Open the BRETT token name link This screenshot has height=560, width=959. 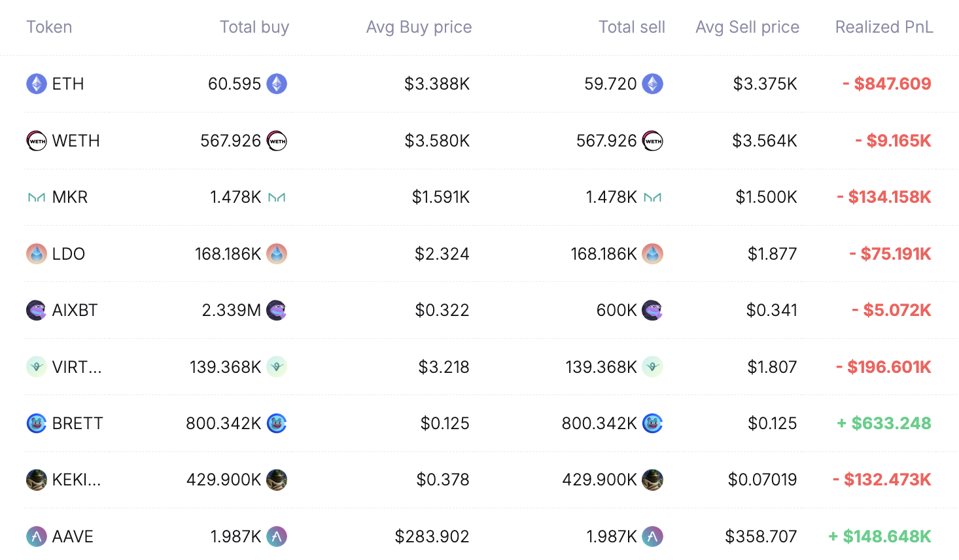[x=77, y=423]
